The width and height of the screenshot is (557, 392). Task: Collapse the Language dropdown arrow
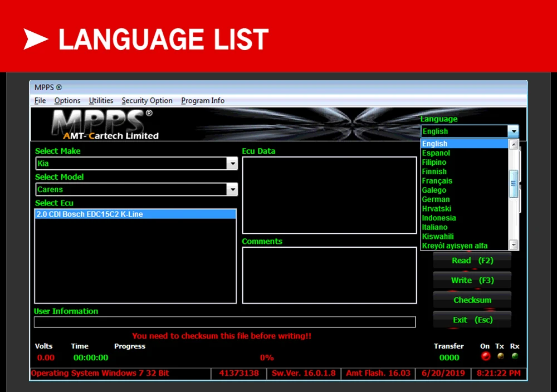(x=514, y=131)
